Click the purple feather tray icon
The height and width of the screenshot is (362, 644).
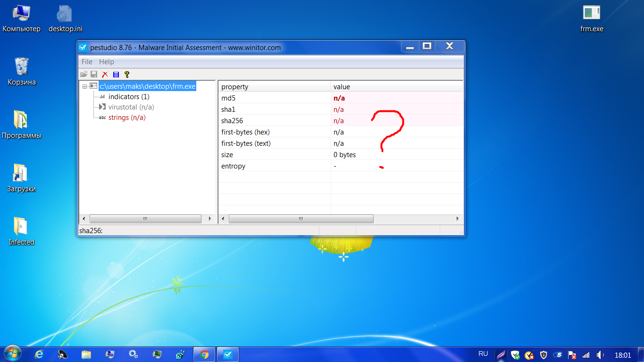point(501,354)
